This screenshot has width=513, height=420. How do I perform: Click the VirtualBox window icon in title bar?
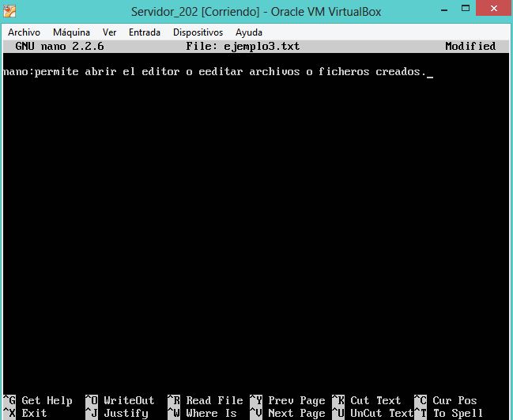pyautogui.click(x=9, y=11)
